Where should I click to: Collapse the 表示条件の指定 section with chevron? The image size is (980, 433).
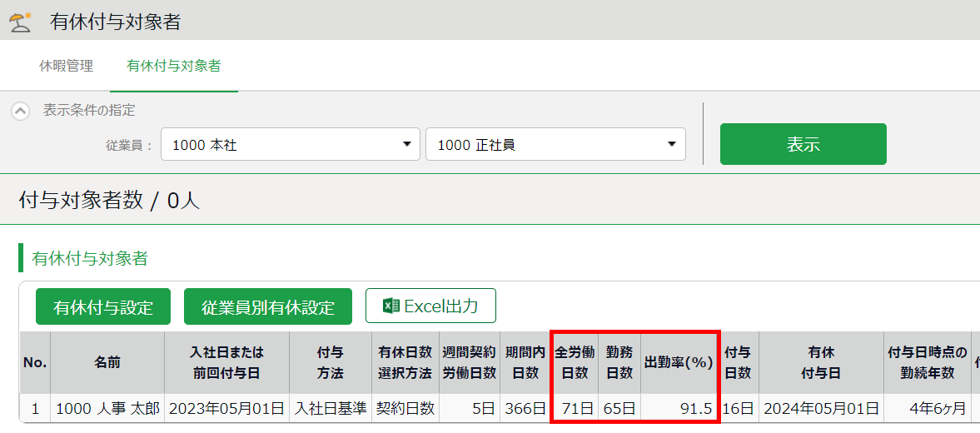tap(21, 111)
